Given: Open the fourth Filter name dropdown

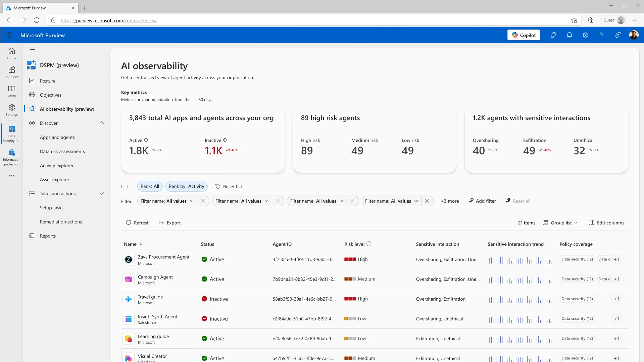Looking at the screenshot, I should point(391,201).
